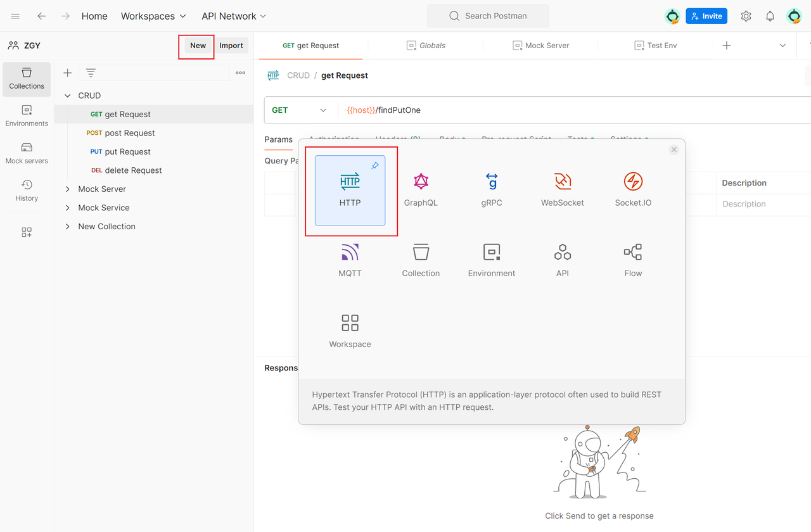Viewport: 811px width, 532px height.
Task: Expand the Workspaces dropdown
Action: pos(153,16)
